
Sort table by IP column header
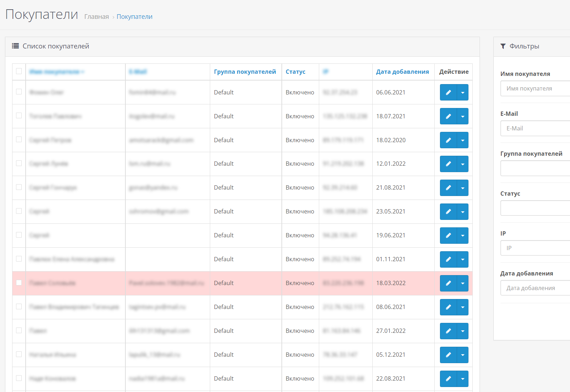coord(326,72)
